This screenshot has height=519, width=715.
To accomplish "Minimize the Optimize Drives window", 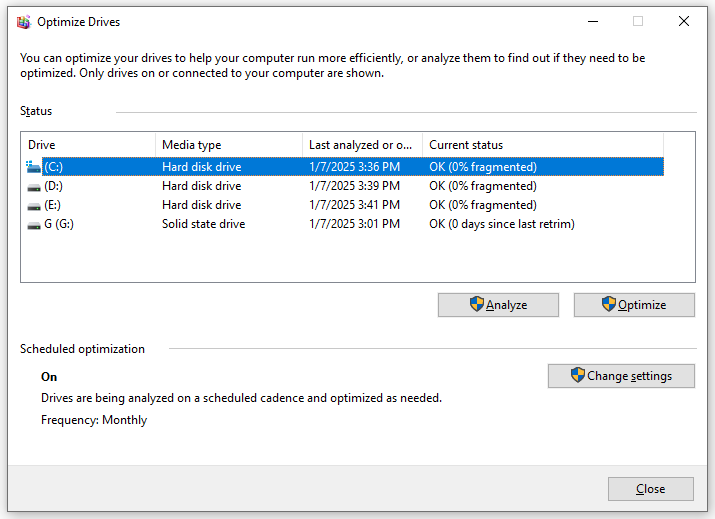I will [593, 21].
